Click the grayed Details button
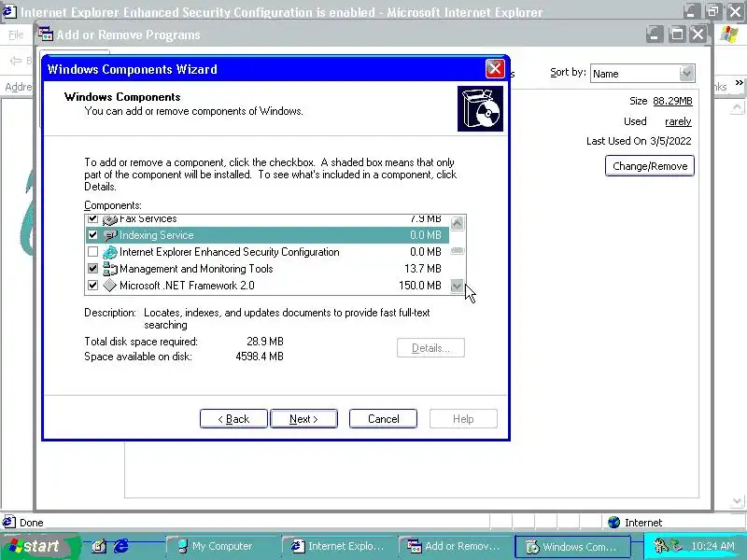The height and width of the screenshot is (560, 747). pyautogui.click(x=430, y=348)
